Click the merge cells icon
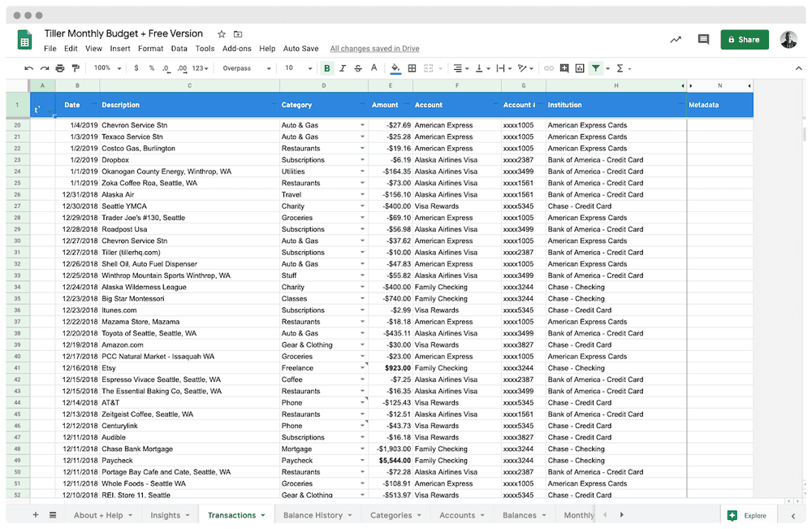This screenshot has width=812, height=529. [x=428, y=68]
